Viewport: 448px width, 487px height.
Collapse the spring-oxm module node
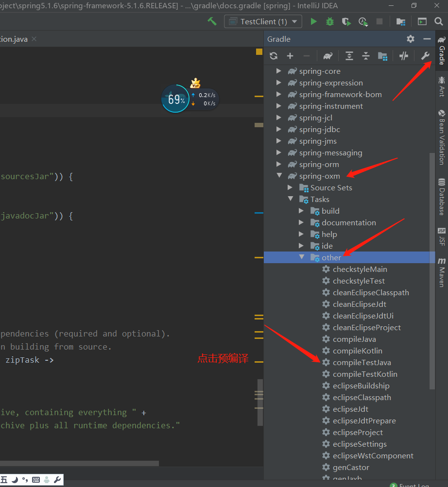(x=279, y=175)
